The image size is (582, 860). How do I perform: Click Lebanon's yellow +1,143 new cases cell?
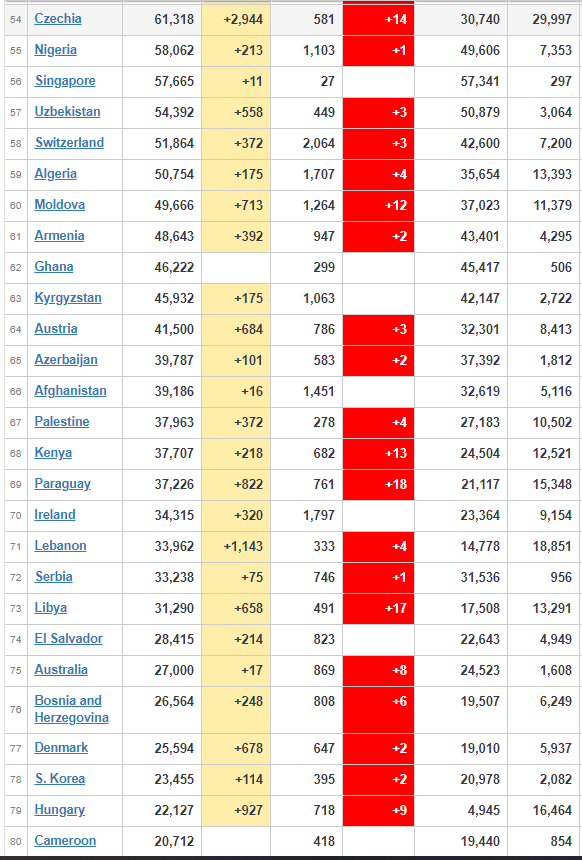pos(236,546)
